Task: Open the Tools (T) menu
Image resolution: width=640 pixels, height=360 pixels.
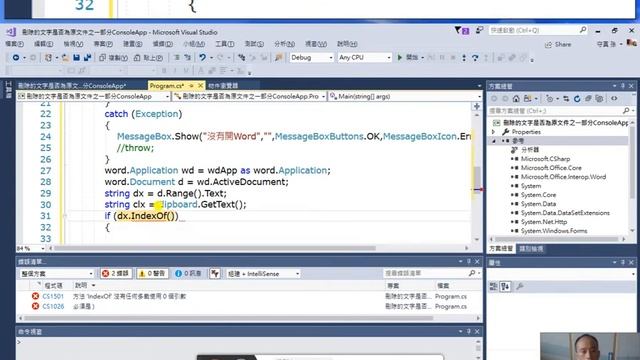Action: point(224,44)
